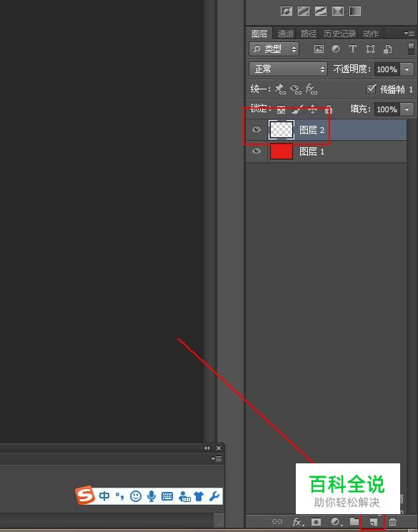Lock transparent pixels of the layer
This screenshot has width=418, height=532.
(281, 109)
